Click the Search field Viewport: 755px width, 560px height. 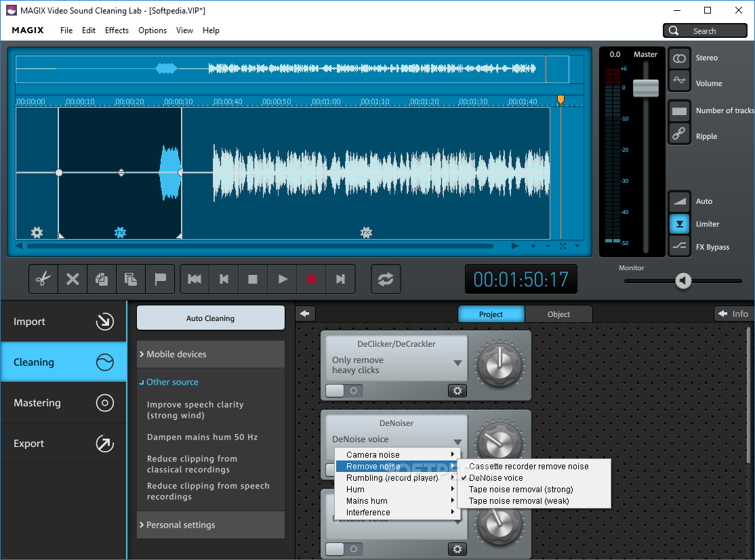[x=705, y=30]
